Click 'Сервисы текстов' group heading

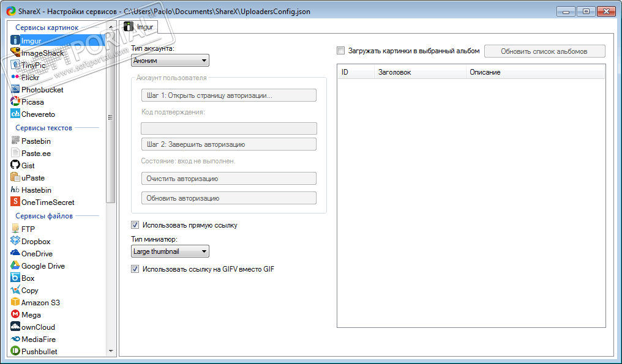(x=43, y=128)
